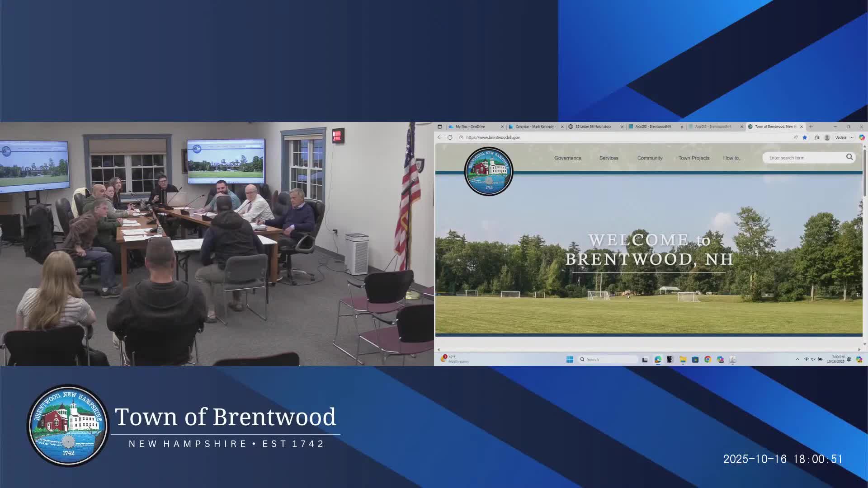The width and height of the screenshot is (868, 488).
Task: Open File Explorer from the taskbar
Action: tap(683, 360)
